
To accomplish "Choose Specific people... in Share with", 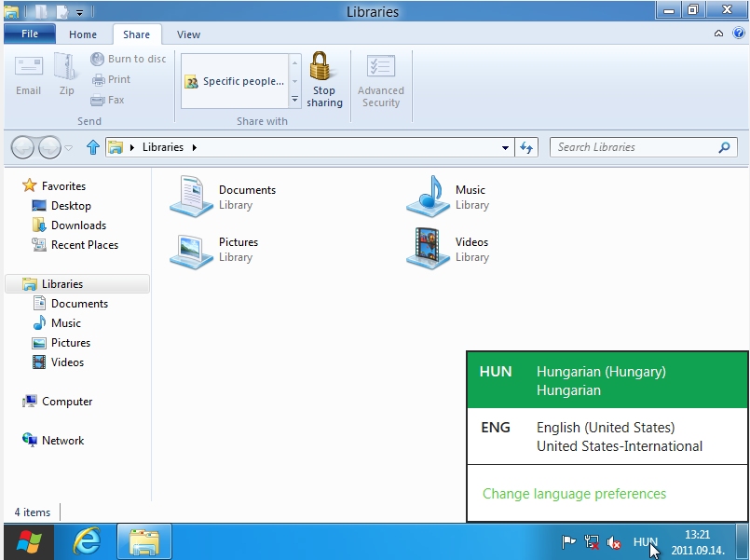I will 235,81.
